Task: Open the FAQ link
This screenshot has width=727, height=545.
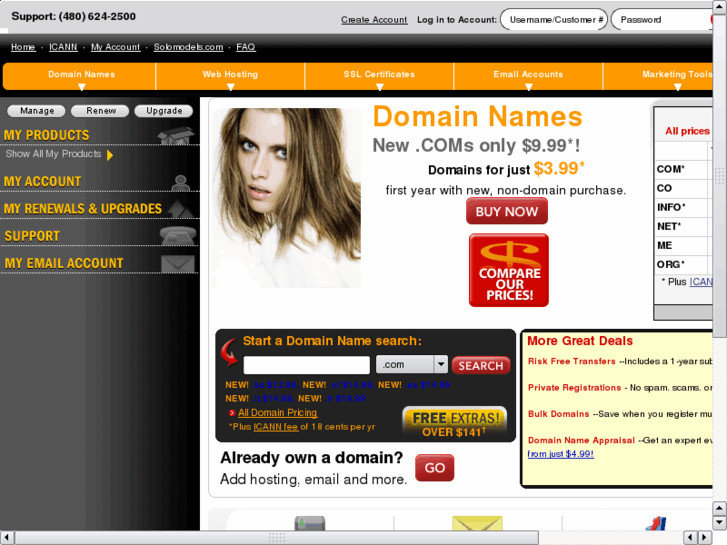Action: pos(246,47)
